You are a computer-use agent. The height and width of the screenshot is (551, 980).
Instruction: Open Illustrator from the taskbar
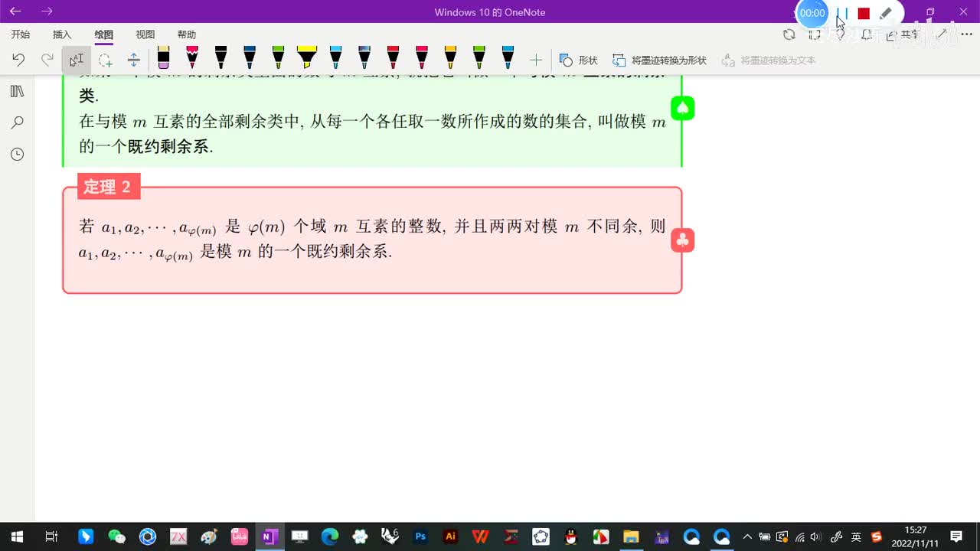[450, 536]
